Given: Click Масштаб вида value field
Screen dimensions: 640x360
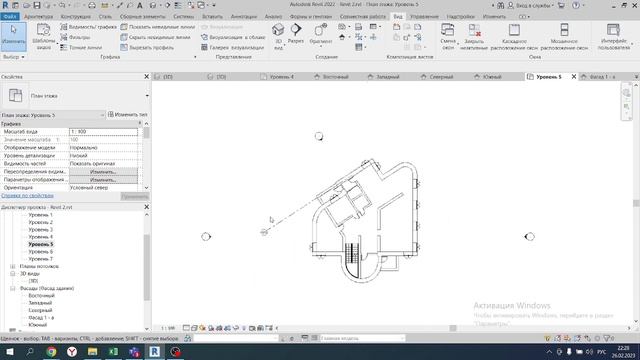Looking at the screenshot, I should pos(103,132).
